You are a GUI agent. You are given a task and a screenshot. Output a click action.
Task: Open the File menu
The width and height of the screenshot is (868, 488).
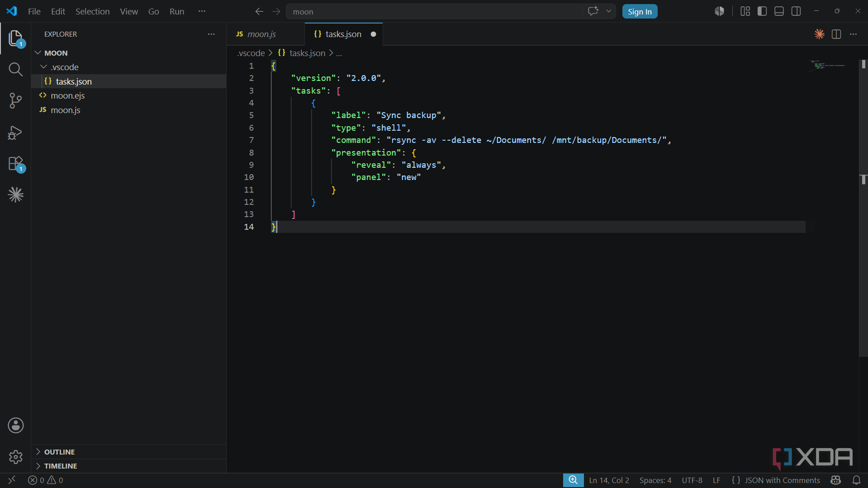tap(34, 12)
